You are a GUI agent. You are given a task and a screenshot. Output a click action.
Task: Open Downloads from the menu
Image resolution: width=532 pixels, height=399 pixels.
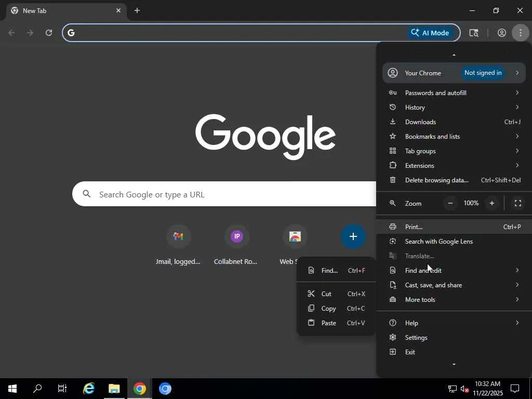point(454,122)
